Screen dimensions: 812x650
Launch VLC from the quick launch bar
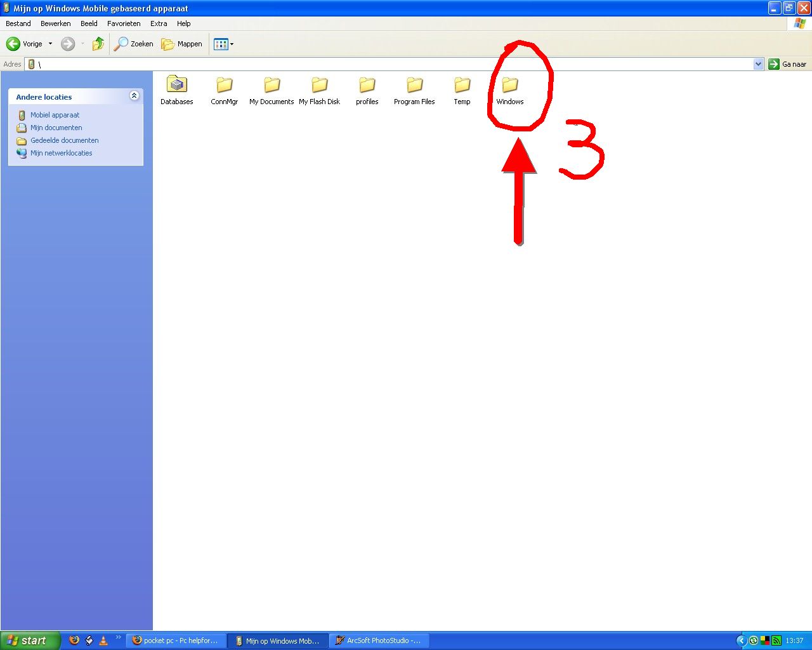[103, 640]
